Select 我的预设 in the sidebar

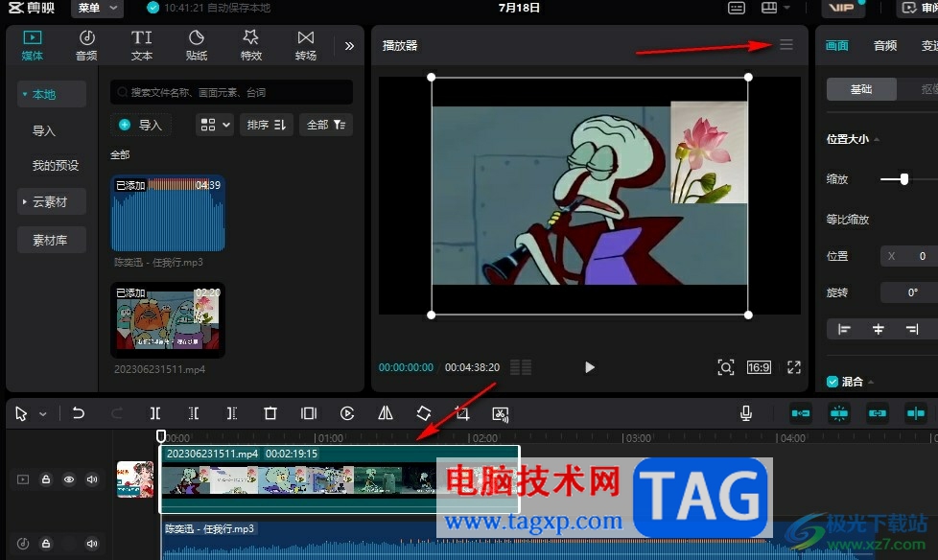56,165
